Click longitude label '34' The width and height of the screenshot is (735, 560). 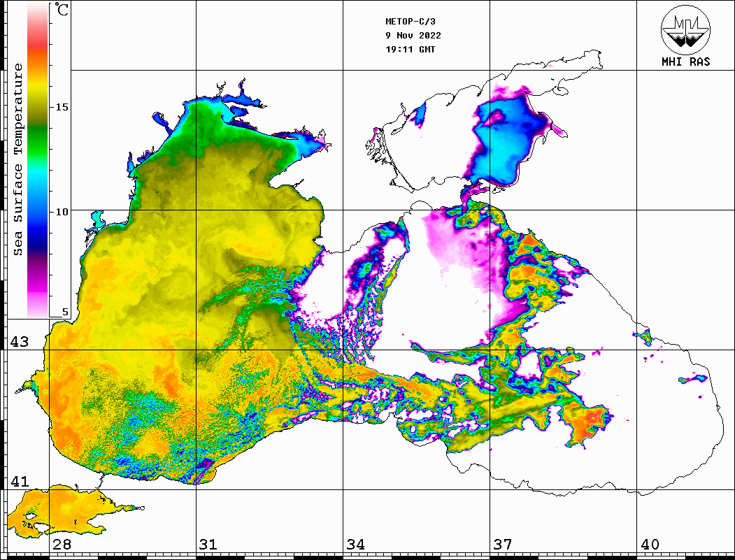(x=356, y=544)
